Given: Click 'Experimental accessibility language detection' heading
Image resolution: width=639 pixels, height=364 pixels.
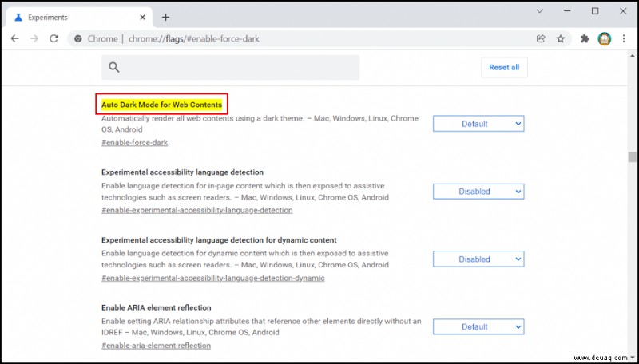Looking at the screenshot, I should pos(183,172).
